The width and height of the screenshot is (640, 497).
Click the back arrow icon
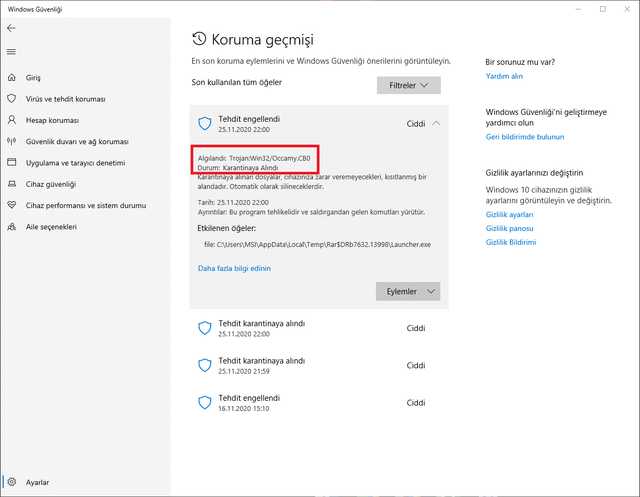11,28
